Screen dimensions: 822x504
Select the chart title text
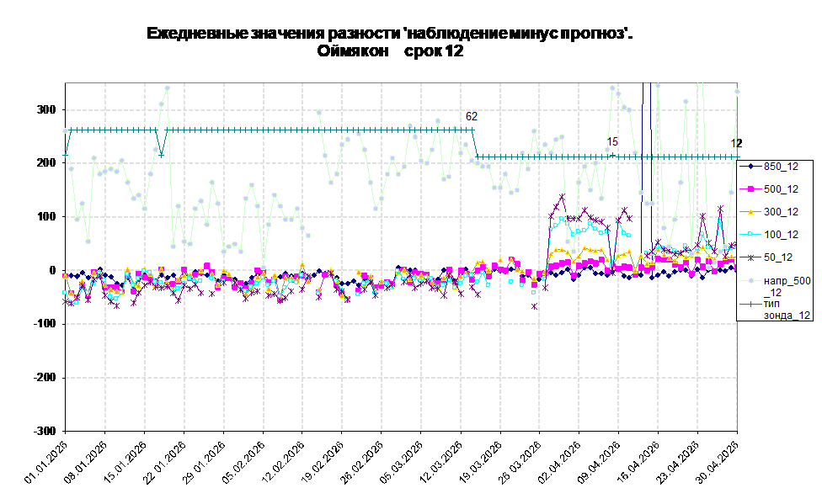[x=389, y=34]
